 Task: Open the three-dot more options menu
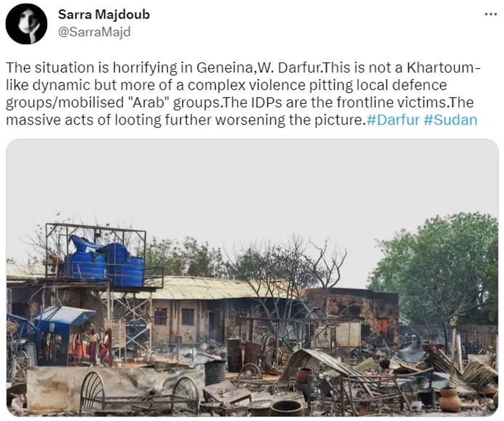491,14
